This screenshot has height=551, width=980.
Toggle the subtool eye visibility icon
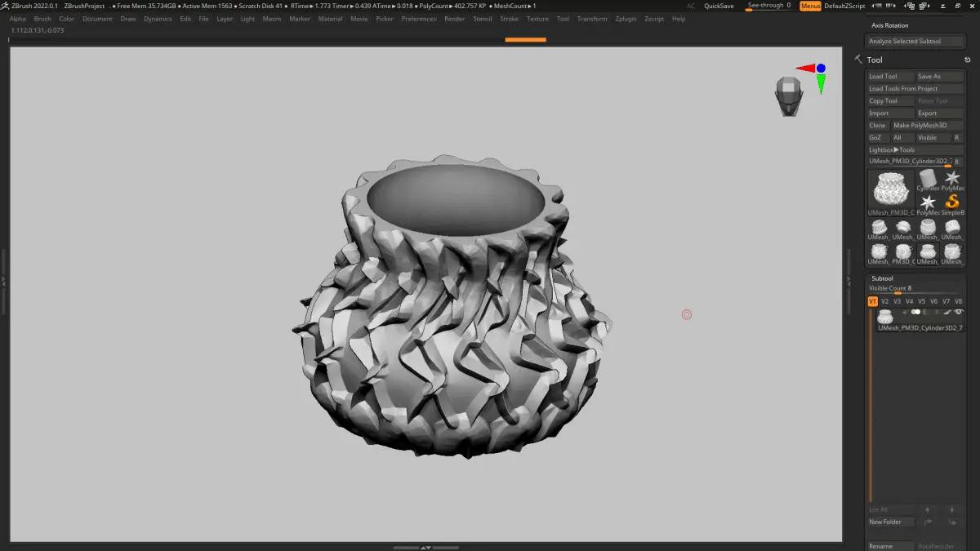tap(959, 311)
